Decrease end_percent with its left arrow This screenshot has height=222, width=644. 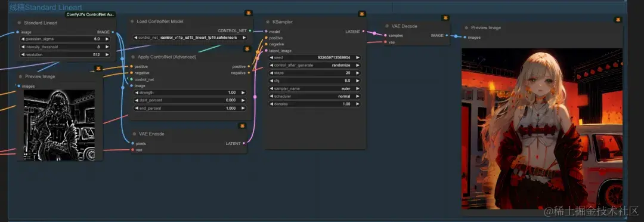pos(137,108)
